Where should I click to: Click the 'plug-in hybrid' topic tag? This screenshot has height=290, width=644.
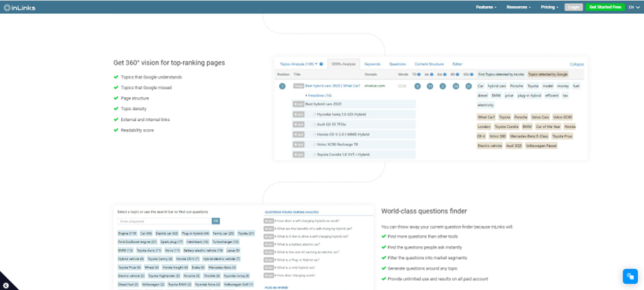click(x=530, y=96)
